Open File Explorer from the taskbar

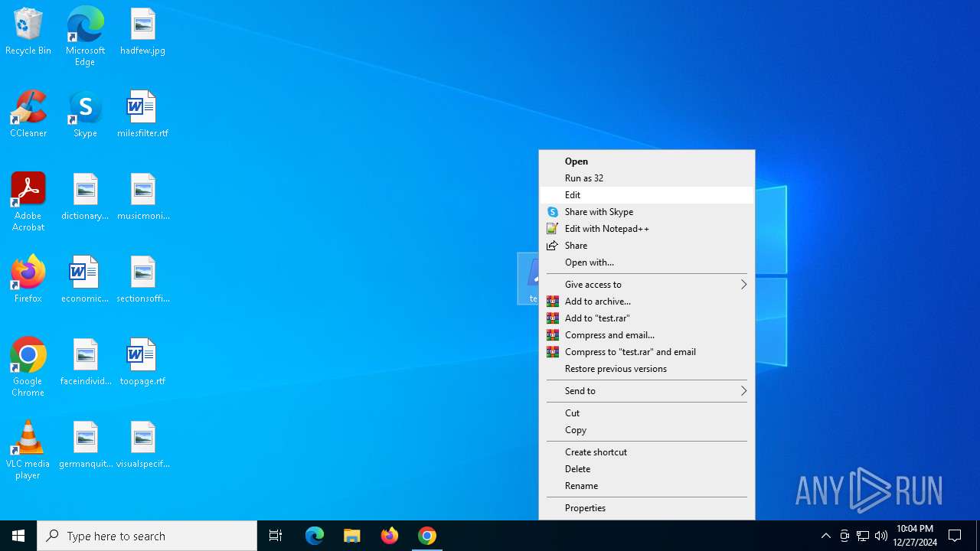click(351, 536)
